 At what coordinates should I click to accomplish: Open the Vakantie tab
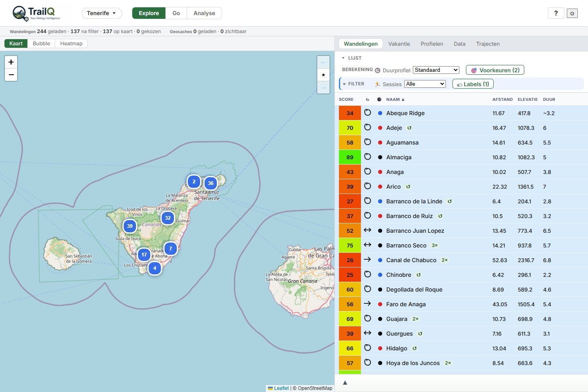[x=399, y=44]
